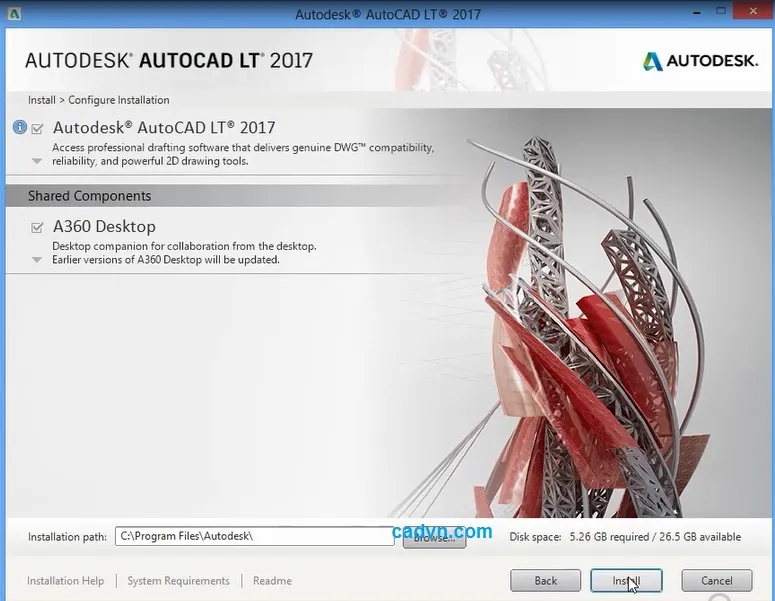The image size is (775, 601).
Task: Close the installer window
Action: [x=753, y=11]
